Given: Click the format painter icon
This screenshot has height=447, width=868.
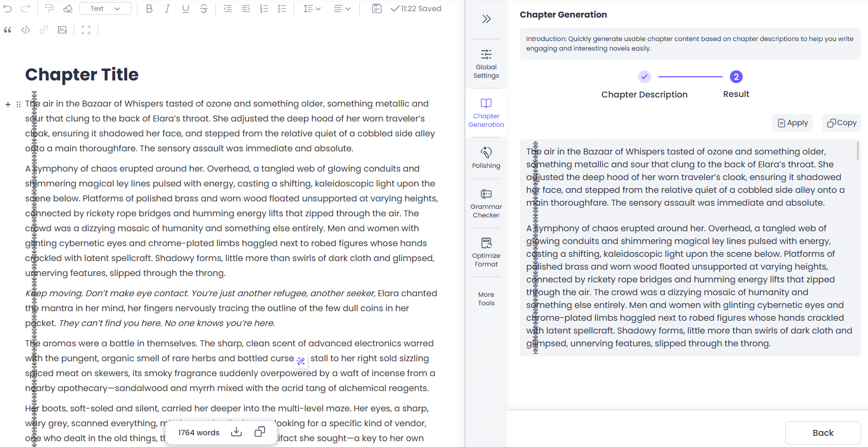Looking at the screenshot, I should pyautogui.click(x=50, y=9).
